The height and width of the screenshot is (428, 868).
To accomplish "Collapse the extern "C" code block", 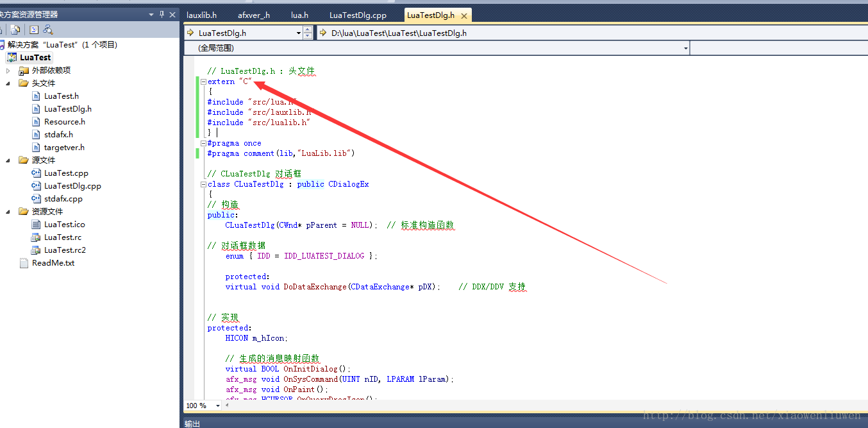I will pos(203,81).
